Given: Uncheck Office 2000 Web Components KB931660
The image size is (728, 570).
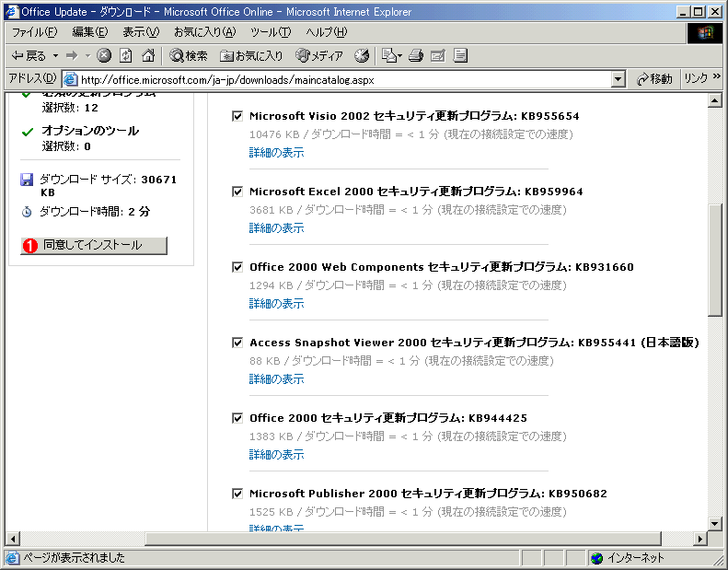Looking at the screenshot, I should click(237, 267).
